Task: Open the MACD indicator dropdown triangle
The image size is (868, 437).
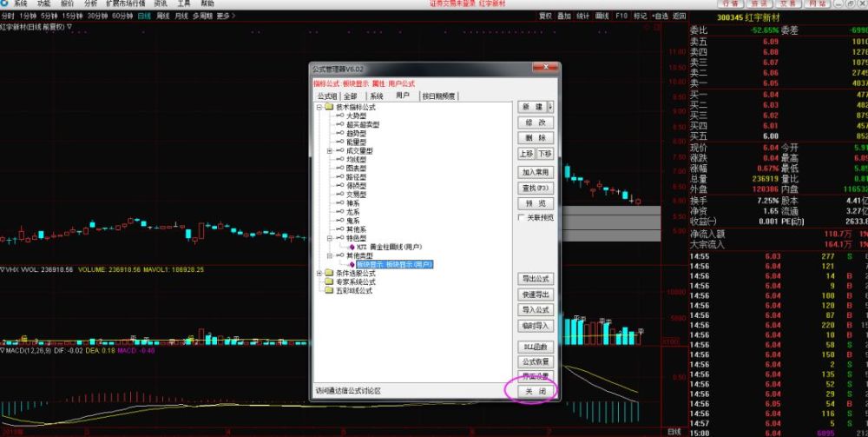Action: pyautogui.click(x=3, y=351)
